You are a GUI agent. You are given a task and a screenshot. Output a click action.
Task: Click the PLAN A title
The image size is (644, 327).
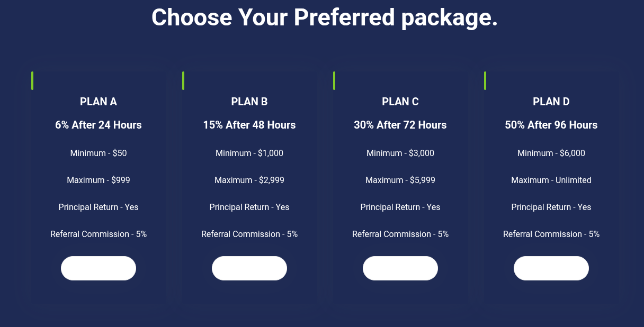point(99,102)
